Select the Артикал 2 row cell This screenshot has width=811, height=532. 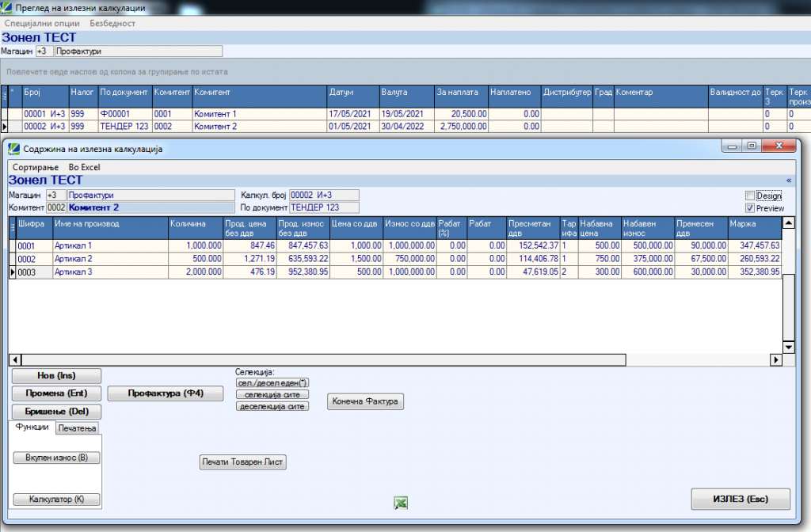(x=111, y=259)
